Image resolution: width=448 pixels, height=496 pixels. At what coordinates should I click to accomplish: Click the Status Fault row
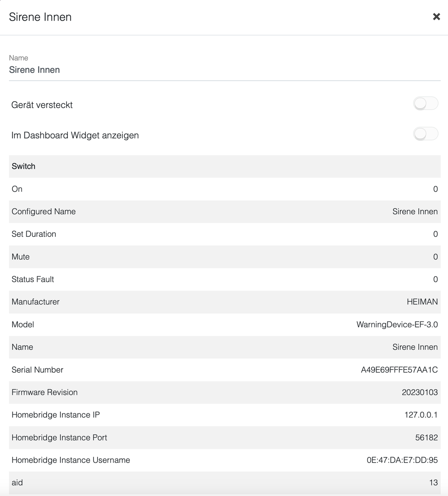[x=224, y=279]
